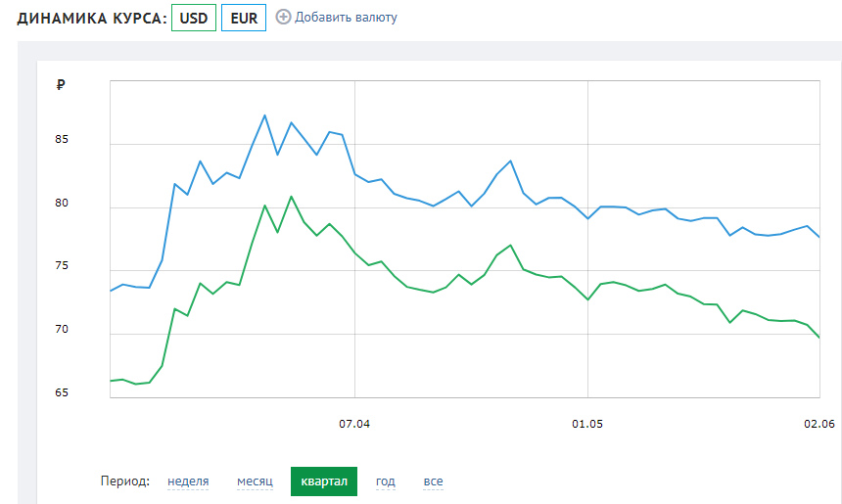Click the 65 value on vertical axis
This screenshot has width=842, height=504.
coord(63,393)
